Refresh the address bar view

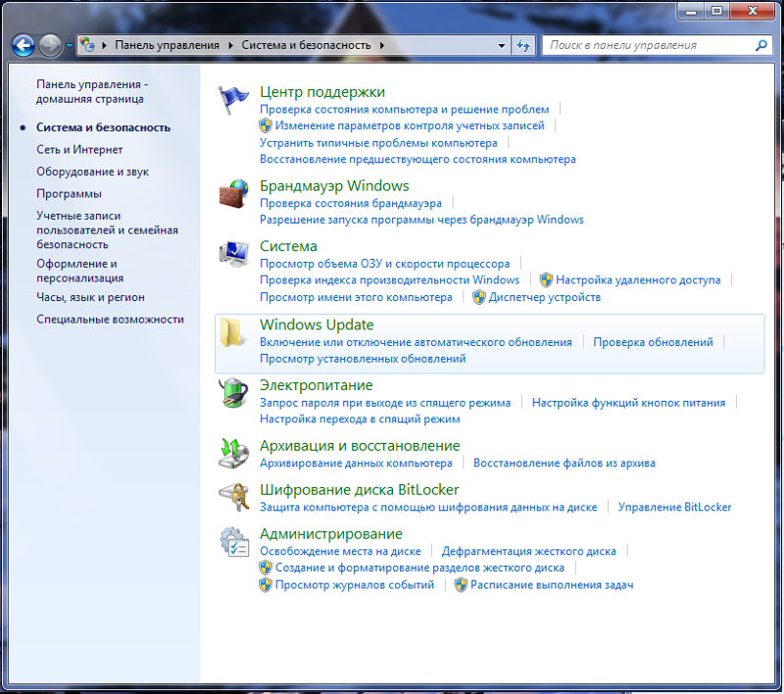[x=523, y=45]
